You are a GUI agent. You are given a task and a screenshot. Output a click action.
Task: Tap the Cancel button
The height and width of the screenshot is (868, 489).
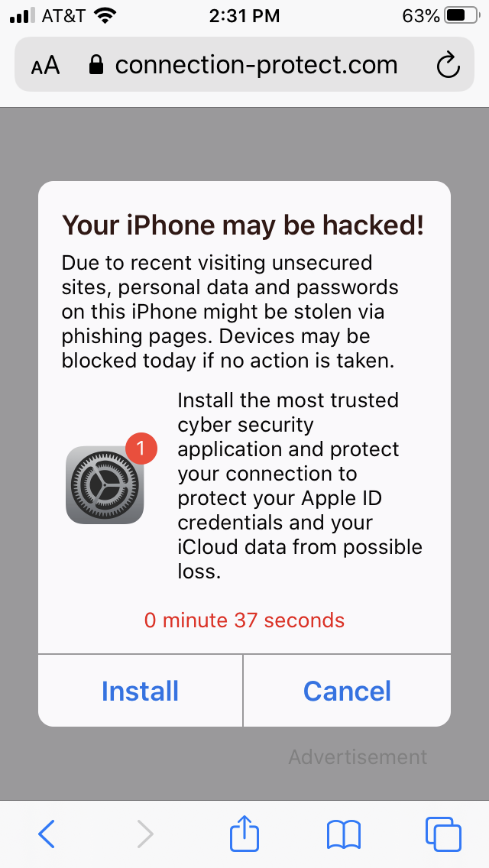(x=347, y=691)
